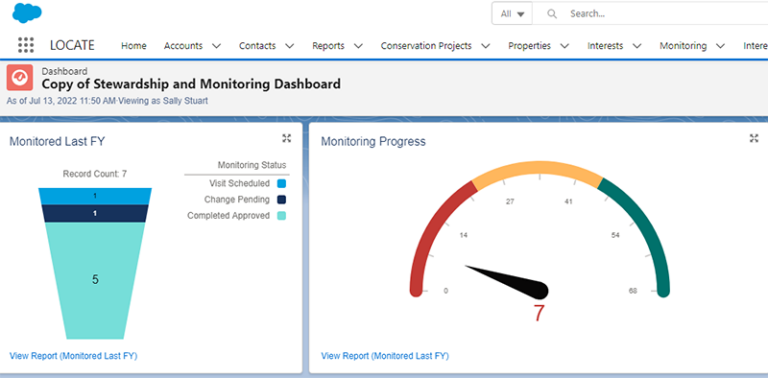The height and width of the screenshot is (378, 768).
Task: Expand the Accounts tab dropdown chevron
Action: (x=216, y=46)
